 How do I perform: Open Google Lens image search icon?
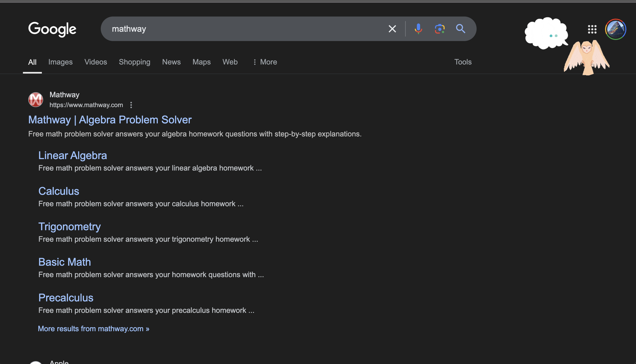tap(440, 29)
